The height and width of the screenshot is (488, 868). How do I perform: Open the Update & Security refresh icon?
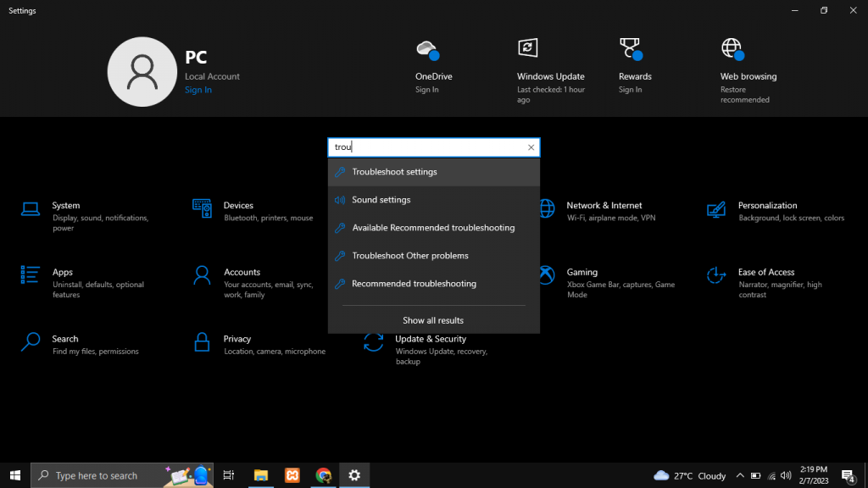(x=374, y=342)
